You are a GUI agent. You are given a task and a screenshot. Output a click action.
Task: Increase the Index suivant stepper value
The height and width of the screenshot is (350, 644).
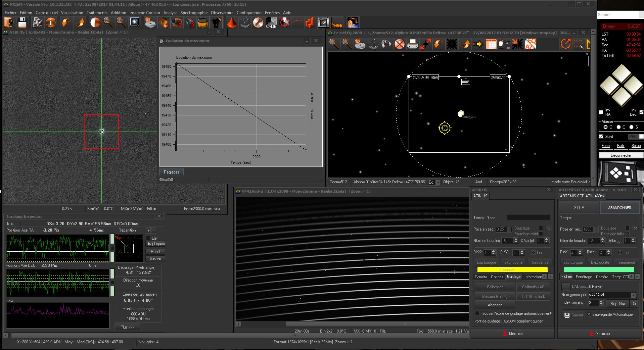pyautogui.click(x=601, y=301)
